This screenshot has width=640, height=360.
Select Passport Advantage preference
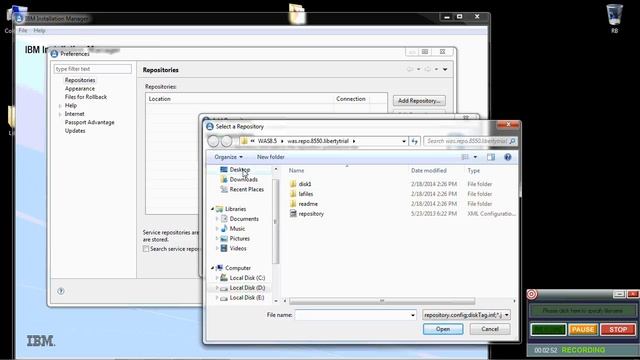pos(89,122)
